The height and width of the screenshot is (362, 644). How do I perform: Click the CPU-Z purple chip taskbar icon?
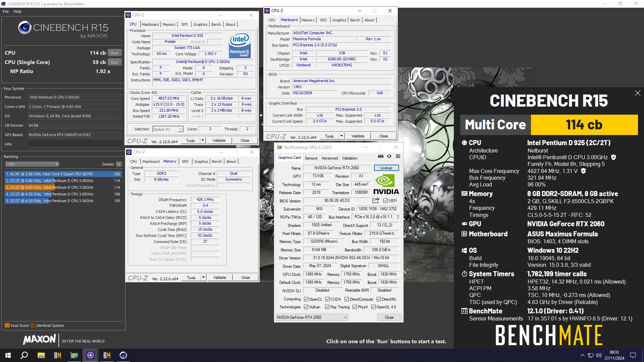[x=91, y=355]
